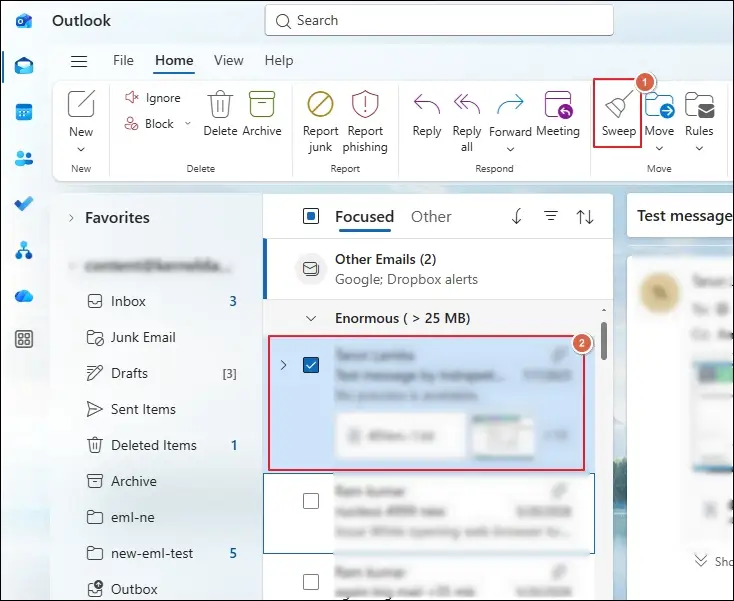This screenshot has width=734, height=601.
Task: Click Report junk icon
Action: (320, 104)
